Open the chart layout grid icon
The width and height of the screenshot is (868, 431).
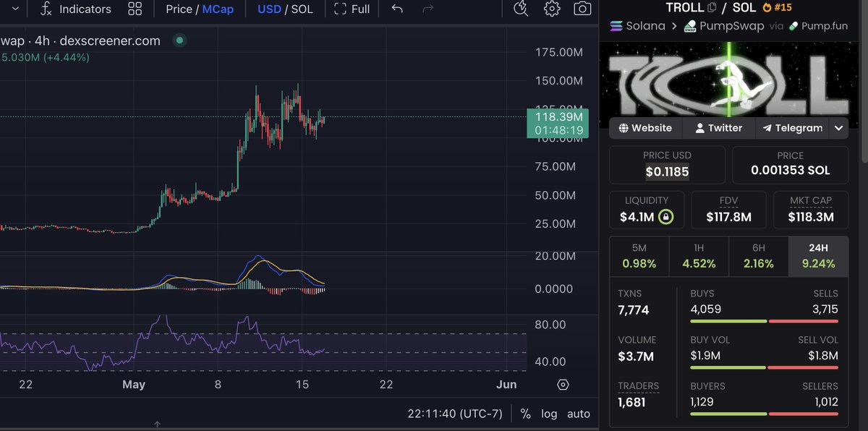point(135,9)
